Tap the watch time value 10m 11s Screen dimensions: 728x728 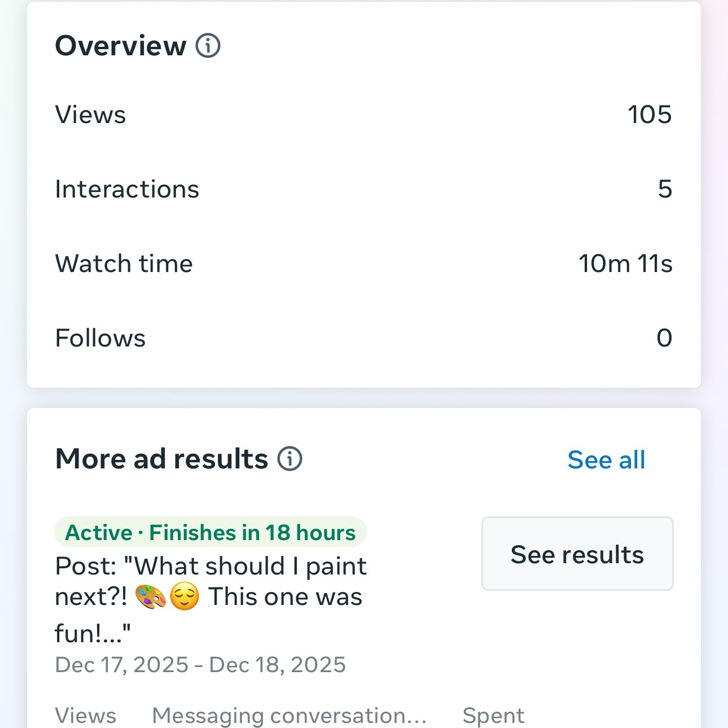click(x=625, y=264)
